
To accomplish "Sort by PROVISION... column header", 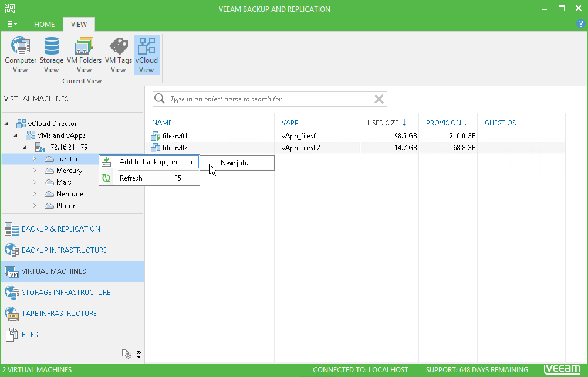I will pos(446,123).
